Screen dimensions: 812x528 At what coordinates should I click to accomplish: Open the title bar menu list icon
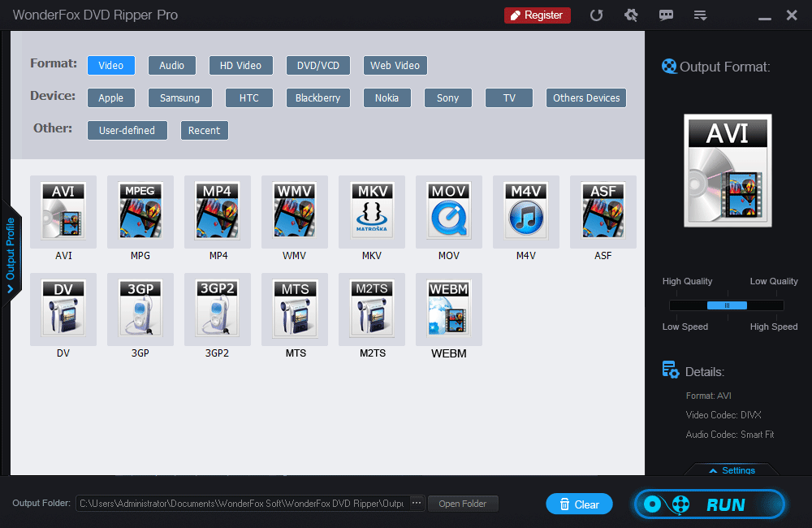click(x=700, y=15)
